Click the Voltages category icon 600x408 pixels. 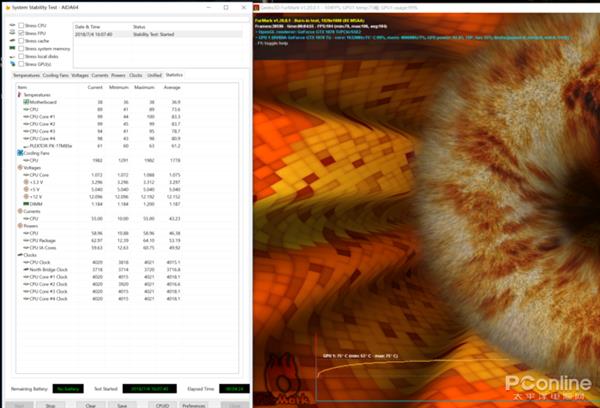(19, 167)
